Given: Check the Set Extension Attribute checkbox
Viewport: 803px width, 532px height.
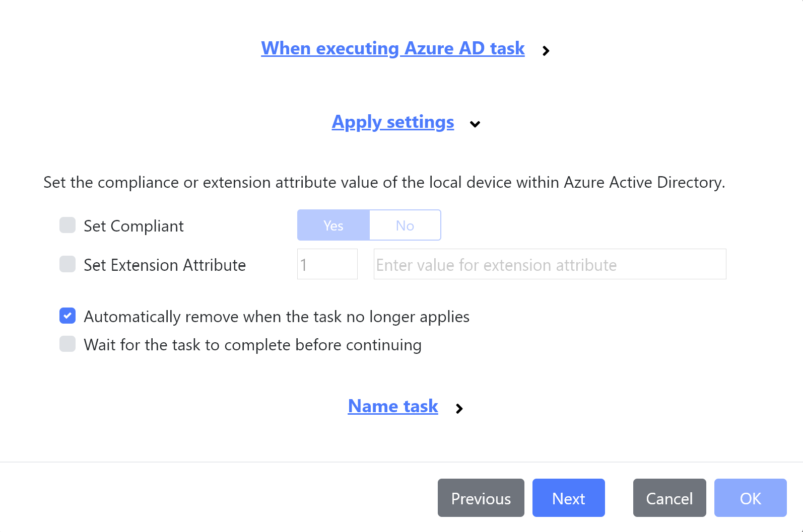Looking at the screenshot, I should click(67, 264).
